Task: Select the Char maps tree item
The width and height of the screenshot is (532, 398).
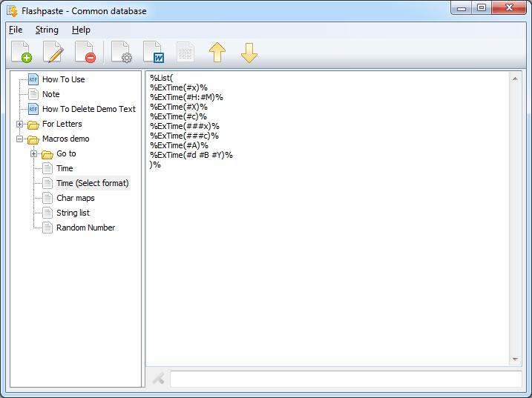Action: click(76, 198)
